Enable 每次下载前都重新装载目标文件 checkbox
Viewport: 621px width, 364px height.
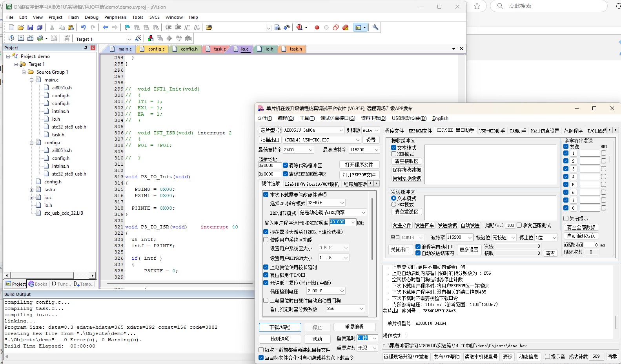tap(261, 350)
